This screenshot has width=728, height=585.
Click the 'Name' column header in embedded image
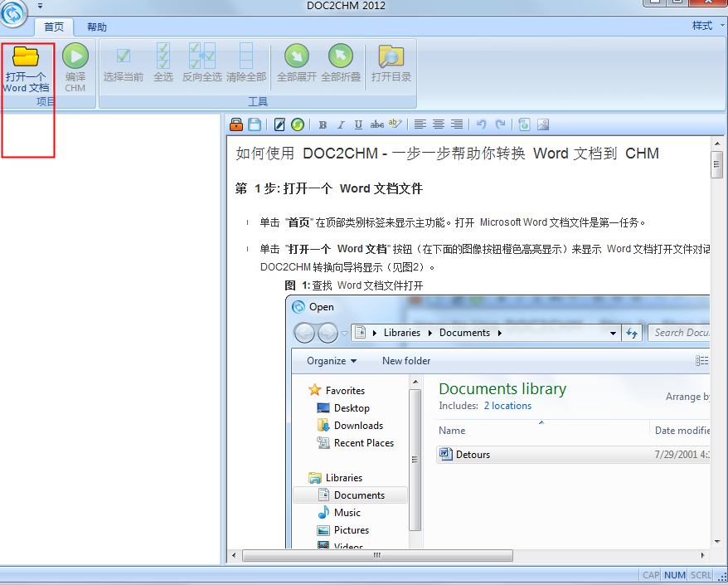tap(452, 431)
